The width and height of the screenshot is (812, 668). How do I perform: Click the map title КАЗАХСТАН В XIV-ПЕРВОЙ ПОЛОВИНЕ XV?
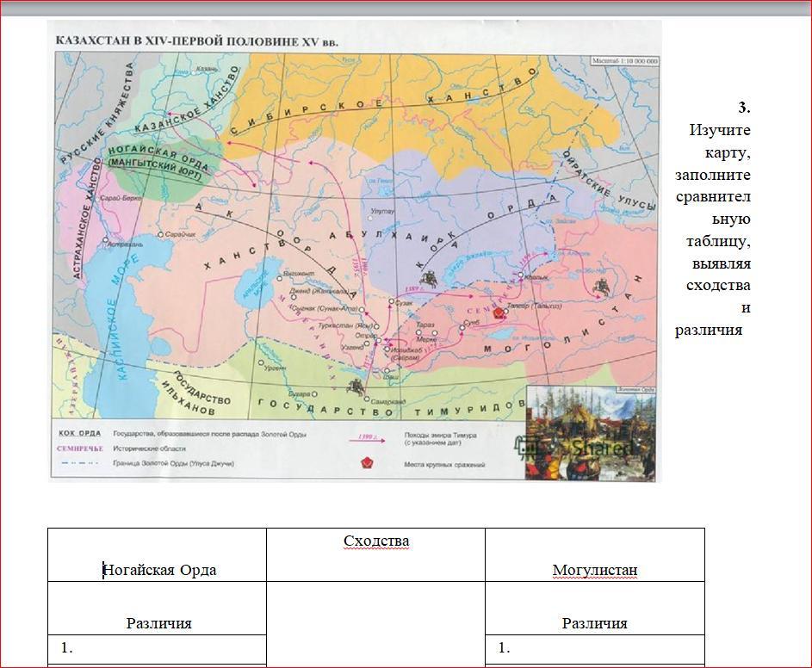click(x=197, y=41)
